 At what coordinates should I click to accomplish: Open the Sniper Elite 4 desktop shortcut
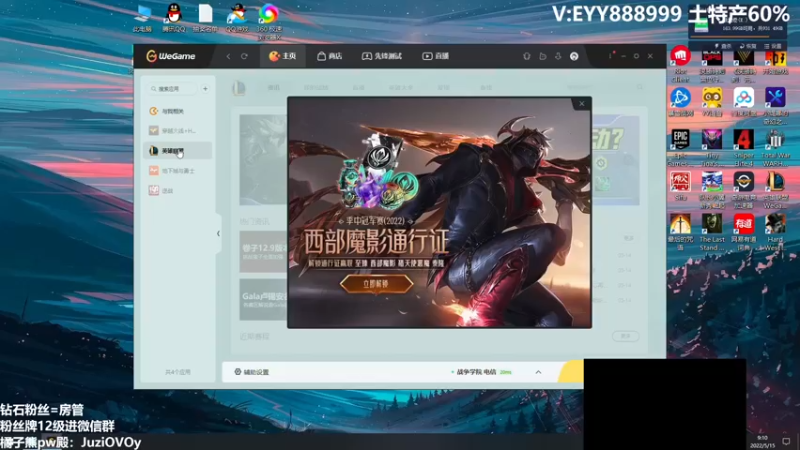[x=743, y=148]
